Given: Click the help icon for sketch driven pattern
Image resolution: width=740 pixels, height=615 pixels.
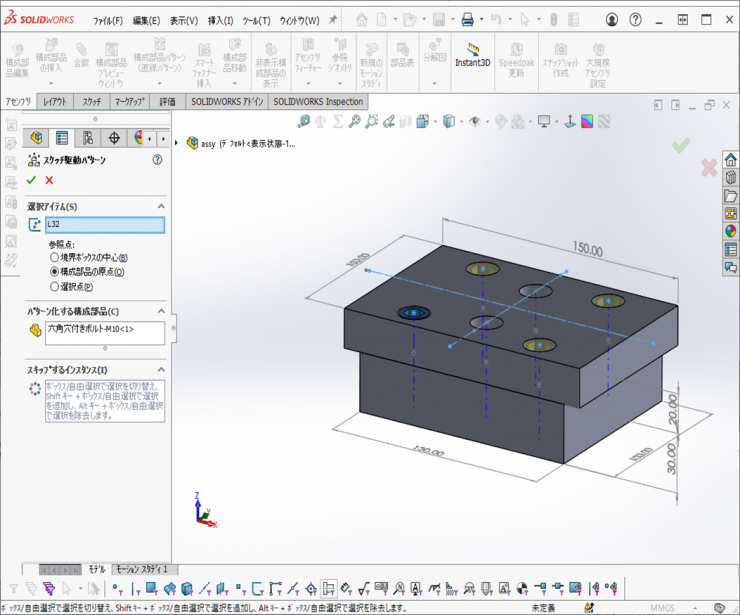Looking at the screenshot, I should [x=157, y=160].
